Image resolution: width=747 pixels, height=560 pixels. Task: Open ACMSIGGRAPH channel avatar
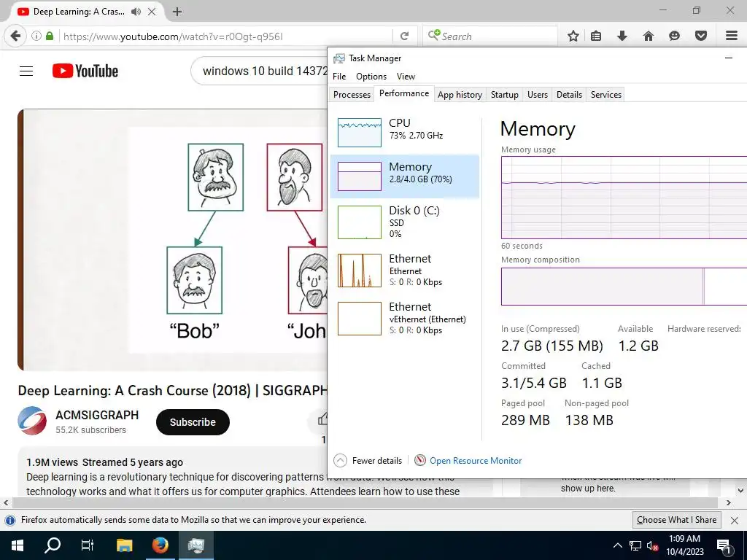coord(32,421)
